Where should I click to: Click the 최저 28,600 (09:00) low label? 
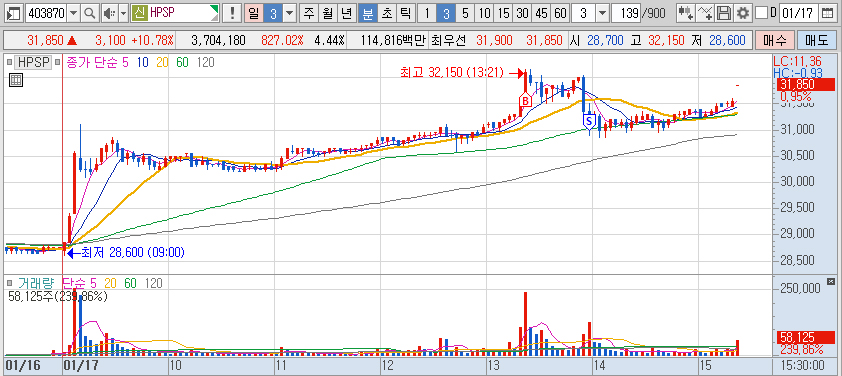(x=133, y=252)
